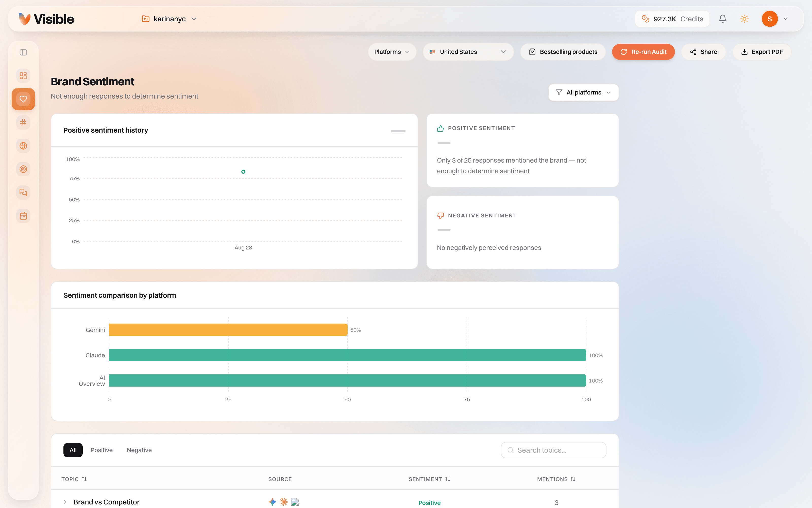This screenshot has width=812, height=508.
Task: Click the Brand vs Competitor topic text
Action: tap(106, 502)
